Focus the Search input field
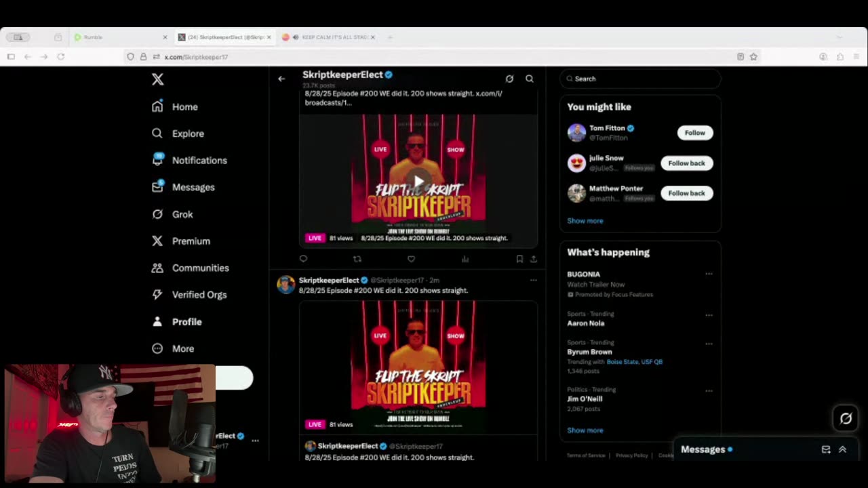 [x=640, y=79]
